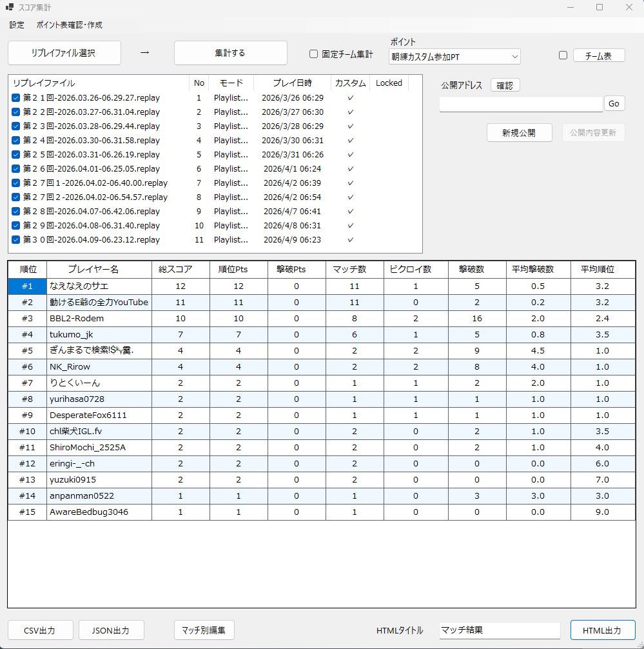Uncheck the 第29回 replay file checkbox
The height and width of the screenshot is (649, 644).
coord(15,226)
